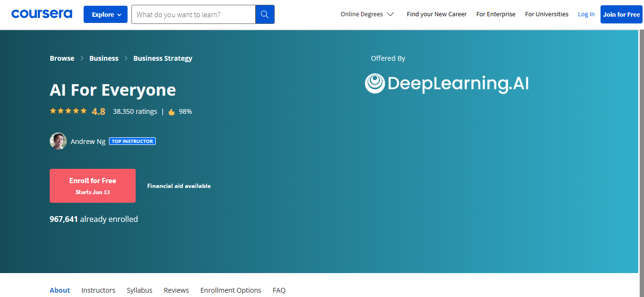Viewport: 644px width, 297px height.
Task: Switch to the Syllabus tab
Action: pos(140,290)
